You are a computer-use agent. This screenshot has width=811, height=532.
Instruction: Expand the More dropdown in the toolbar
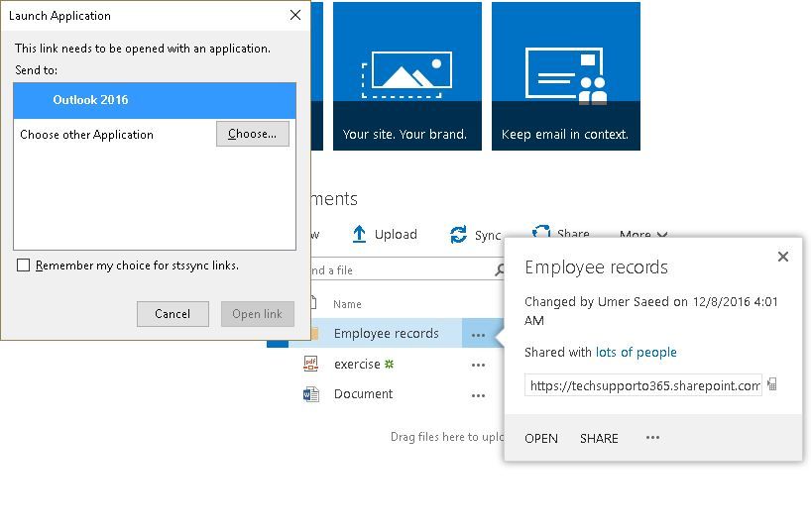click(643, 234)
